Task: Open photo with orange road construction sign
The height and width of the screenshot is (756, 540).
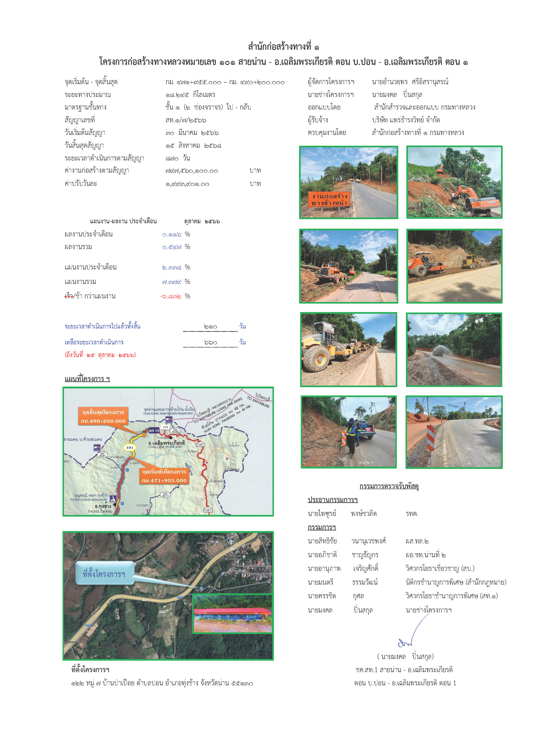Action: pyautogui.click(x=348, y=182)
